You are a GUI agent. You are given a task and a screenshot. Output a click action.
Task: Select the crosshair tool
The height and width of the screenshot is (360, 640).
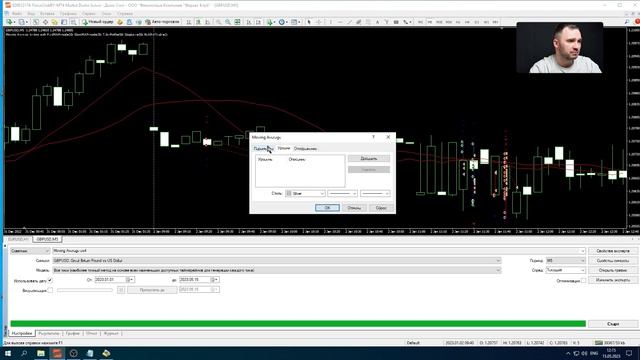319,22
